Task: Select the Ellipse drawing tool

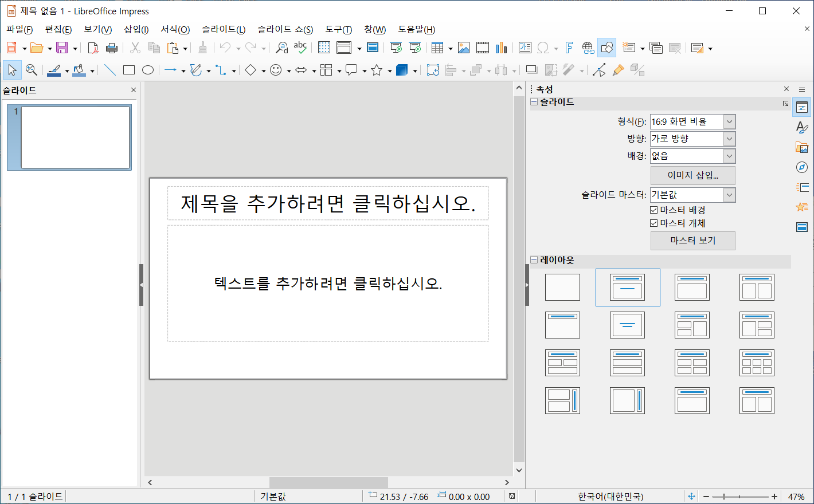Action: 148,70
